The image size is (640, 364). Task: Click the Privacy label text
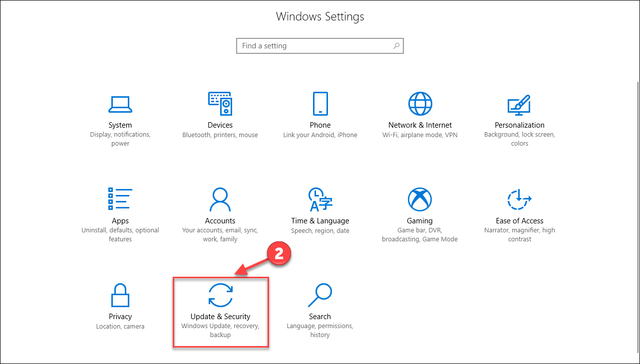pos(120,317)
